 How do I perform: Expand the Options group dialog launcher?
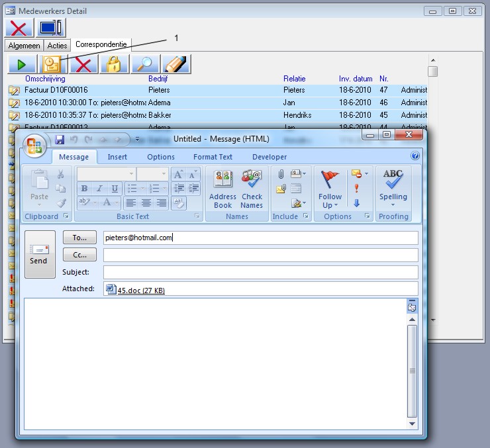367,216
